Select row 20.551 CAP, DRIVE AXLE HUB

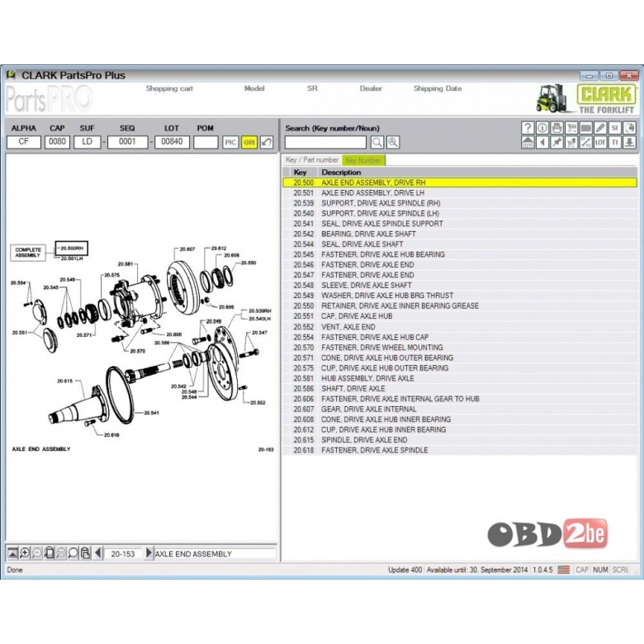coord(460,316)
